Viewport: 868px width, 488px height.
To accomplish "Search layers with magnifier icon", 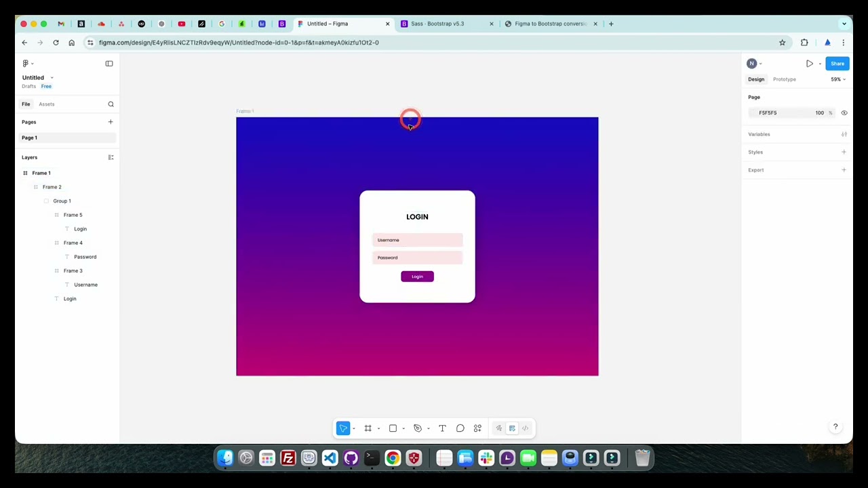I will coord(111,104).
